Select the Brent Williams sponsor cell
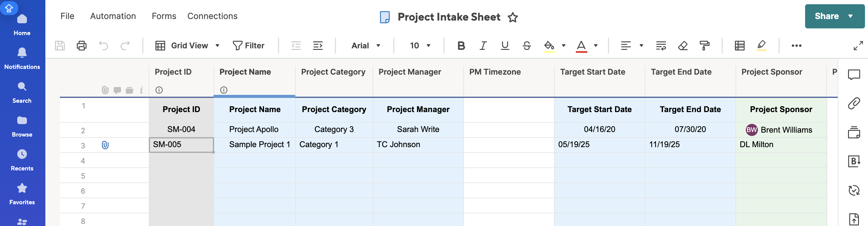 (781, 130)
